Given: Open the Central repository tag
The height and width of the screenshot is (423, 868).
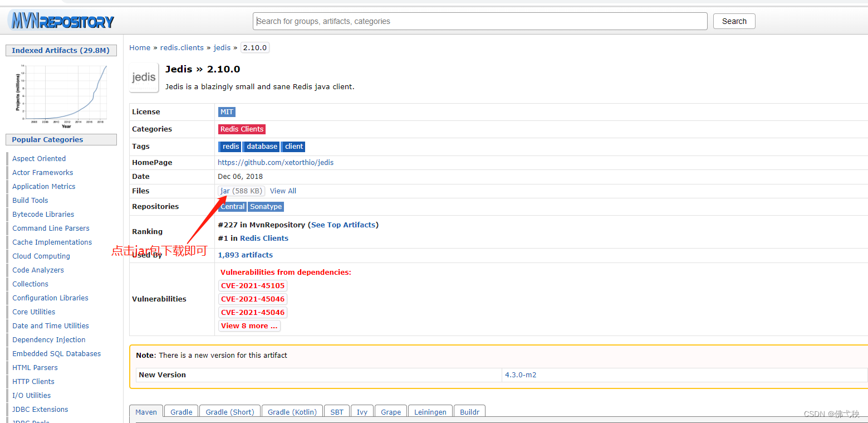Looking at the screenshot, I should 232,207.
